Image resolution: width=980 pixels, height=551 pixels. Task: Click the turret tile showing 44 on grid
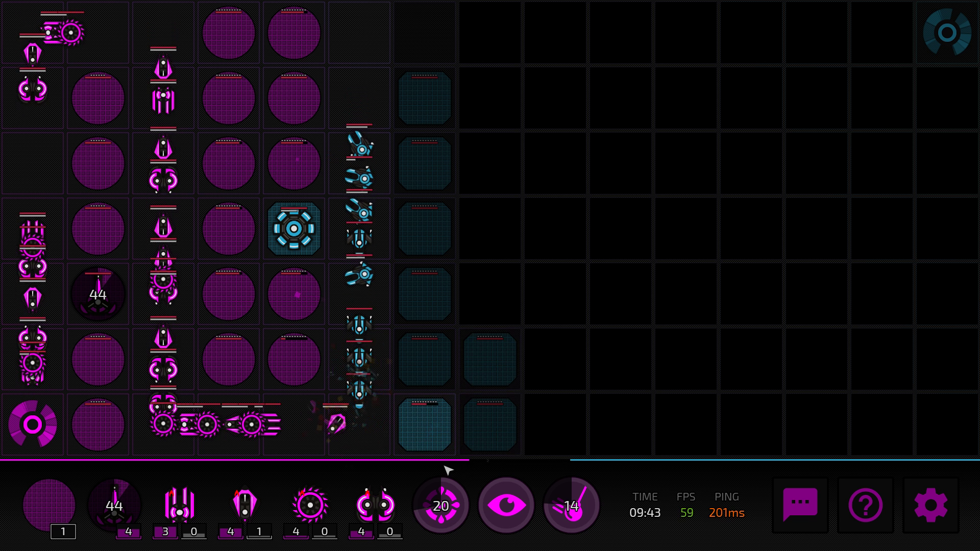coord(98,294)
